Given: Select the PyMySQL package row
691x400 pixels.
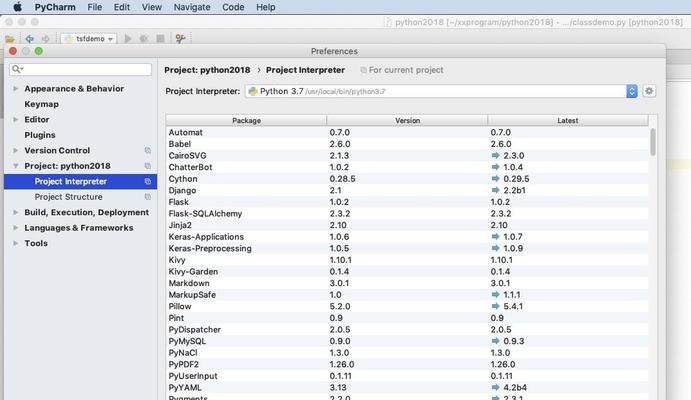Looking at the screenshot, I should coord(407,341).
